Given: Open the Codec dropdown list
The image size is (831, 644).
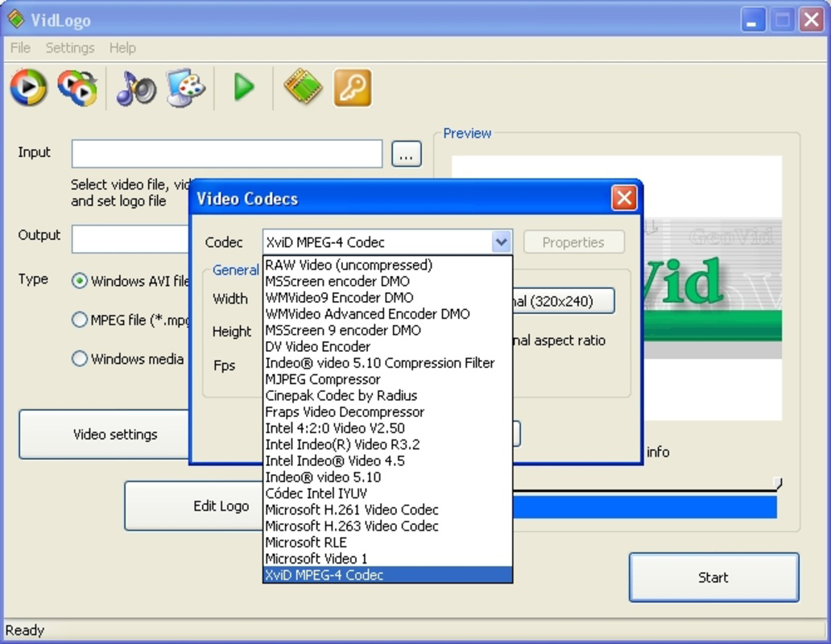Looking at the screenshot, I should pyautogui.click(x=502, y=242).
